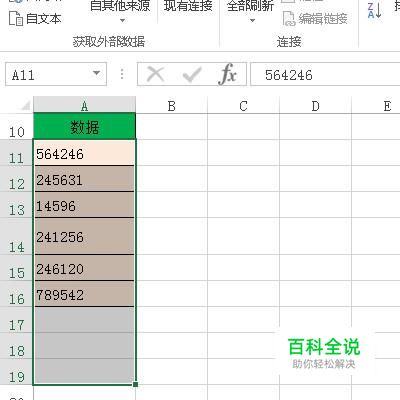400x400 pixels.
Task: Click cell B11
Action: pos(172,153)
